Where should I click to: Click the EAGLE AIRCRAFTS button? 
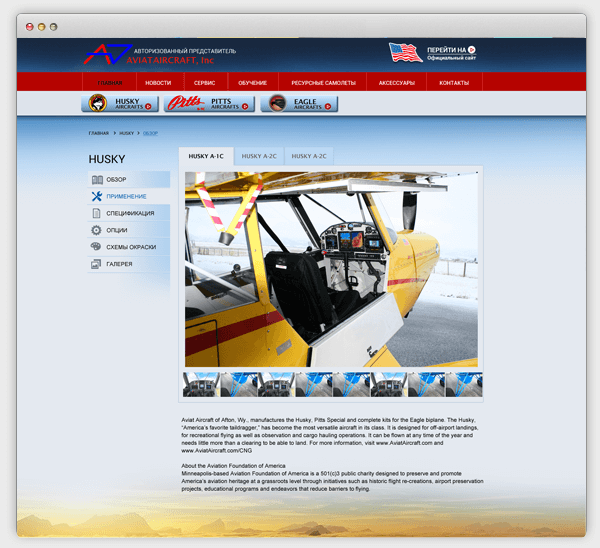click(x=299, y=103)
